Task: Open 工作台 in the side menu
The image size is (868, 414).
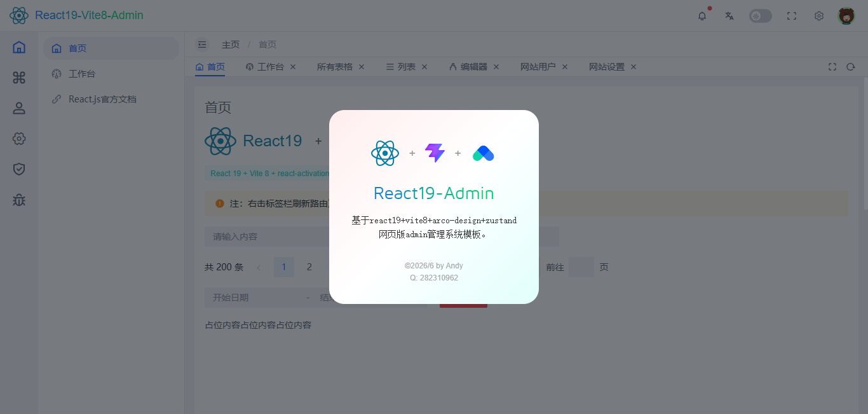Action: (x=111, y=74)
